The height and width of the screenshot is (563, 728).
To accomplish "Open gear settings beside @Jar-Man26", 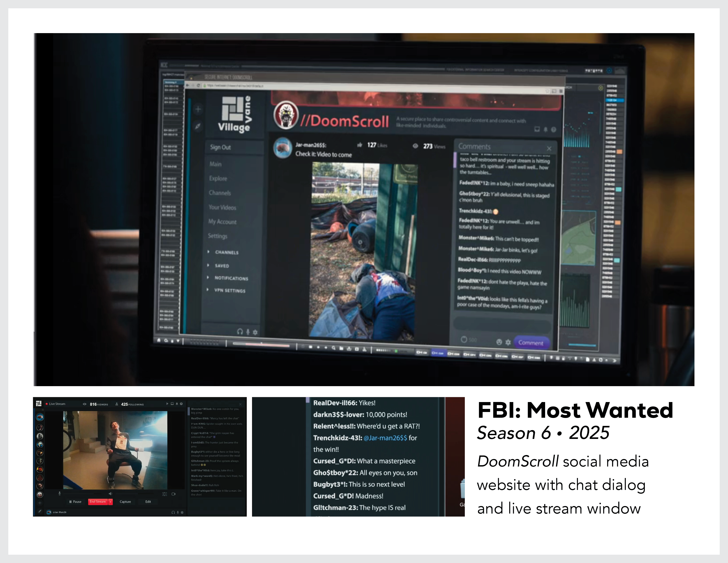I will (182, 513).
